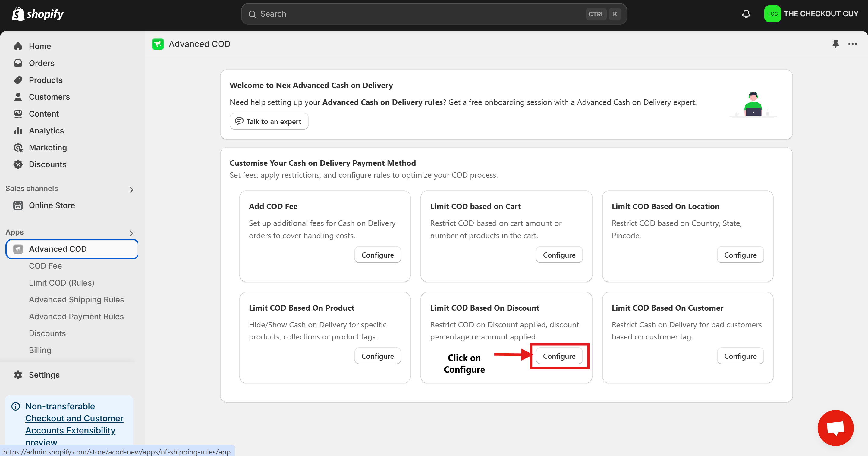
Task: Click the 'Welcome to Nex Advanced Cash on Delivery' heading
Action: 311,85
